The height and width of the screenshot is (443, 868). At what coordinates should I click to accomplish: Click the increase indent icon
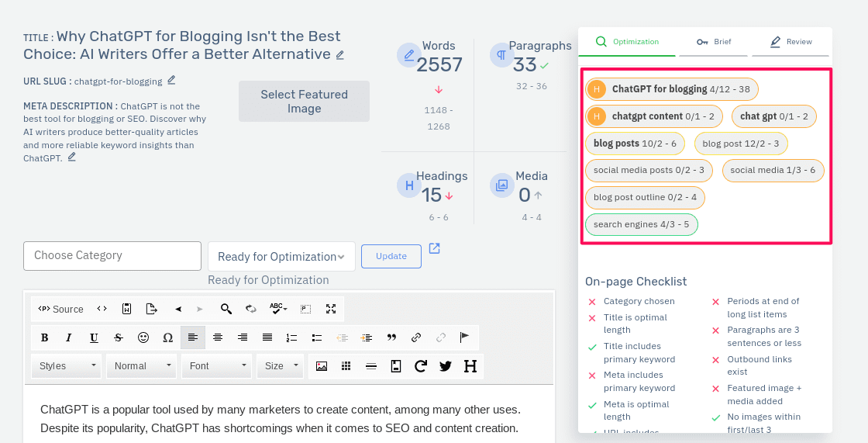tap(366, 337)
